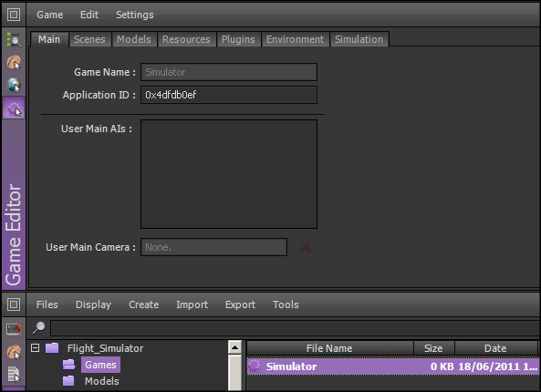Viewport: 541px width, 392px height.
Task: Click the vertical Game Editor title strip
Action: 14,204
